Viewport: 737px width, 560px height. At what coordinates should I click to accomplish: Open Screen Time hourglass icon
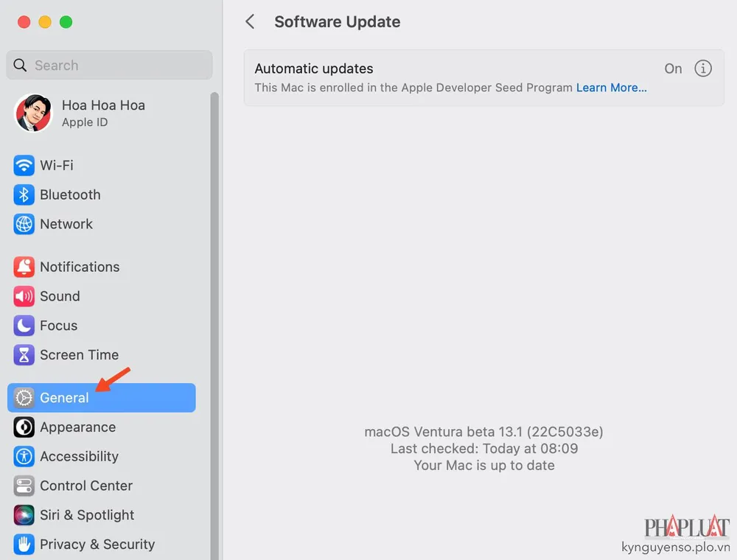pos(24,355)
